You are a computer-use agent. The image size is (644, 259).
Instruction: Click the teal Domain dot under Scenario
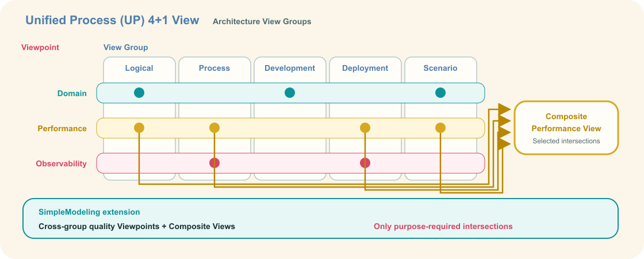tap(440, 93)
